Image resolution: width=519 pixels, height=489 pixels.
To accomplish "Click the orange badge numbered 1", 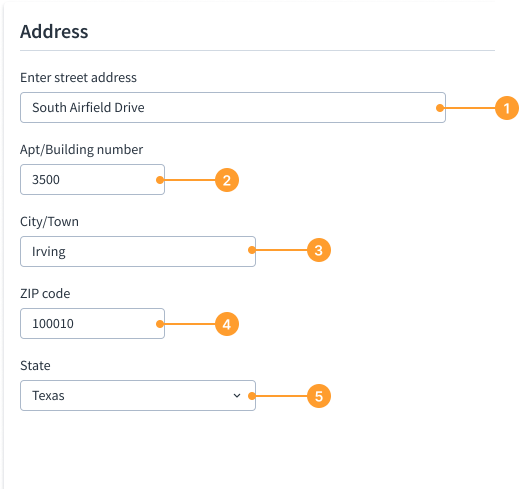I will tap(507, 108).
